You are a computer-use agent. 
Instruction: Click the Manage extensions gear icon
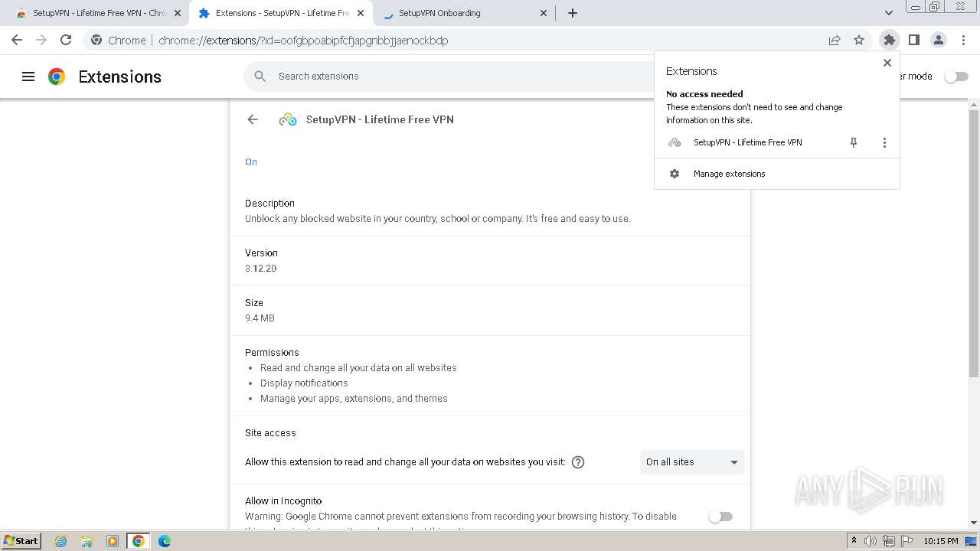point(675,174)
